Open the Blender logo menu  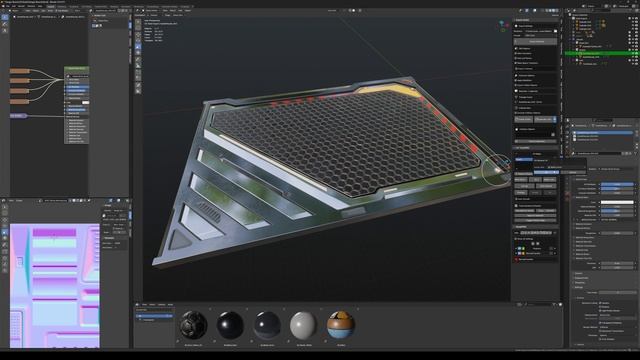tap(2, 7)
